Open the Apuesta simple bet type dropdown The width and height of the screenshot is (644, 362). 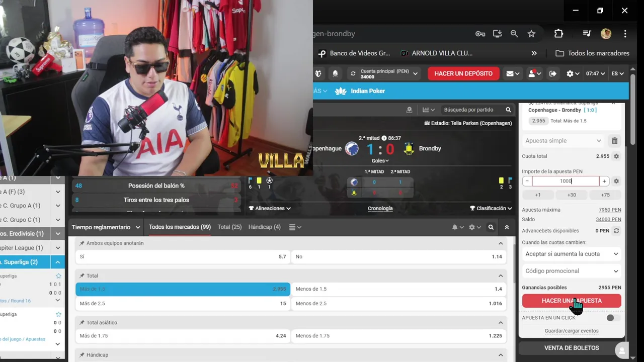(x=563, y=141)
